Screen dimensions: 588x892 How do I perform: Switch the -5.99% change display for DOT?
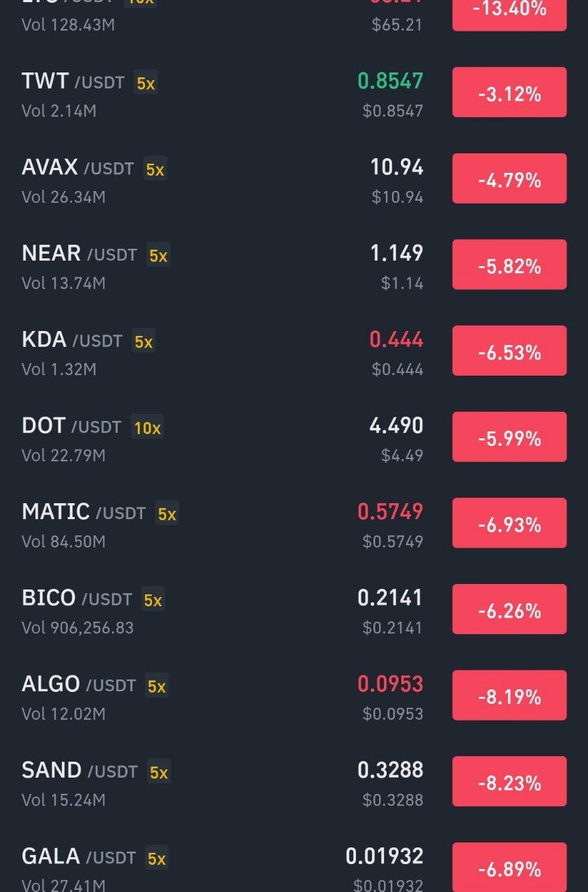point(509,438)
